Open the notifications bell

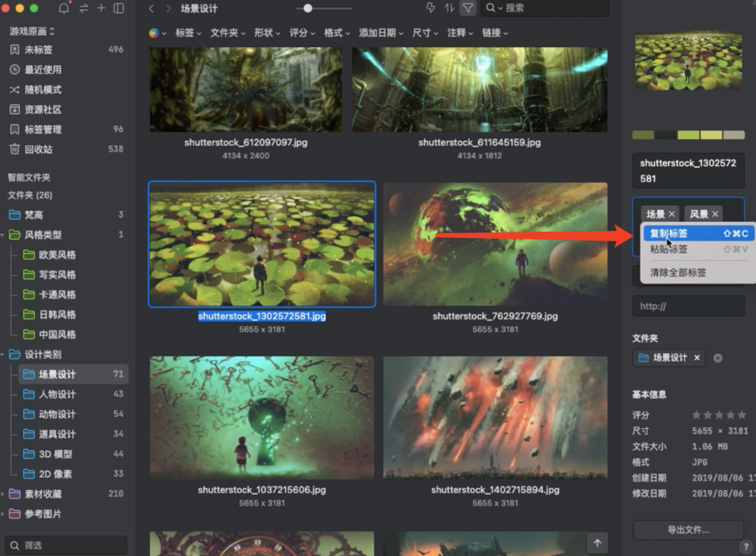coord(64,8)
